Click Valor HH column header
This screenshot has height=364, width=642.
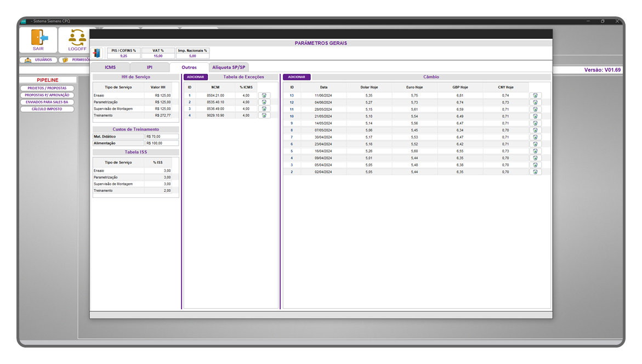(x=158, y=87)
